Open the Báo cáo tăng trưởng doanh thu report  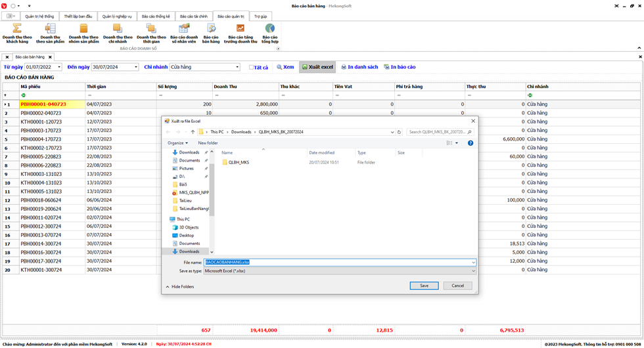(x=241, y=33)
